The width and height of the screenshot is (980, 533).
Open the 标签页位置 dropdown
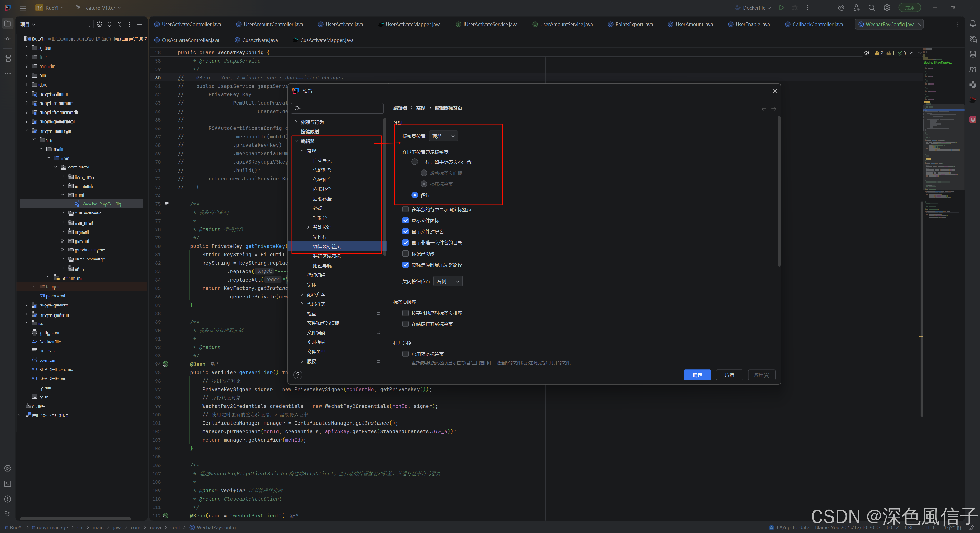pyautogui.click(x=443, y=136)
